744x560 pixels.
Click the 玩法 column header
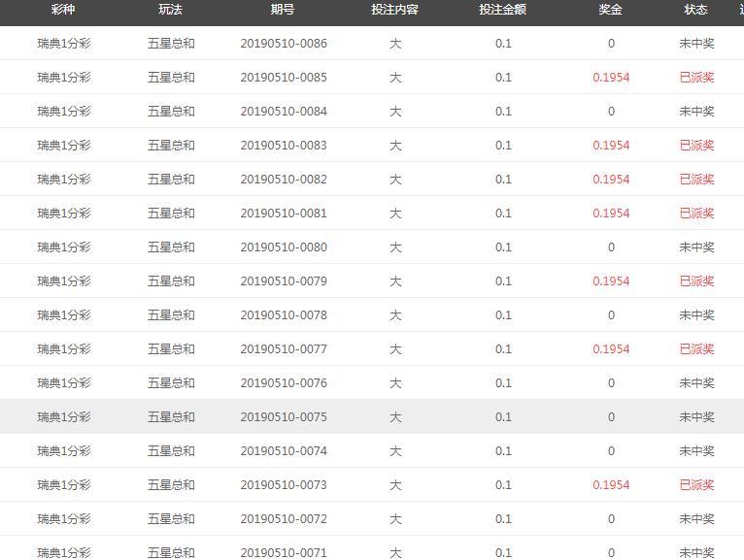[171, 10]
